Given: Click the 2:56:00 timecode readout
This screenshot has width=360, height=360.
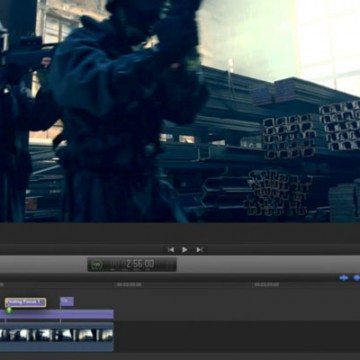Looking at the screenshot, I should pos(140,264).
